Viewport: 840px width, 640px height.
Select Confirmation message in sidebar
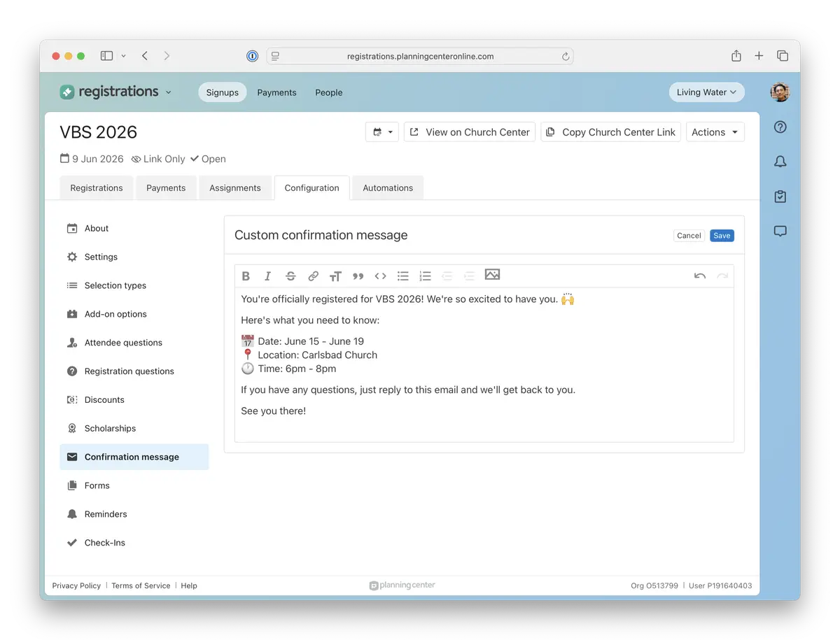pyautogui.click(x=134, y=457)
